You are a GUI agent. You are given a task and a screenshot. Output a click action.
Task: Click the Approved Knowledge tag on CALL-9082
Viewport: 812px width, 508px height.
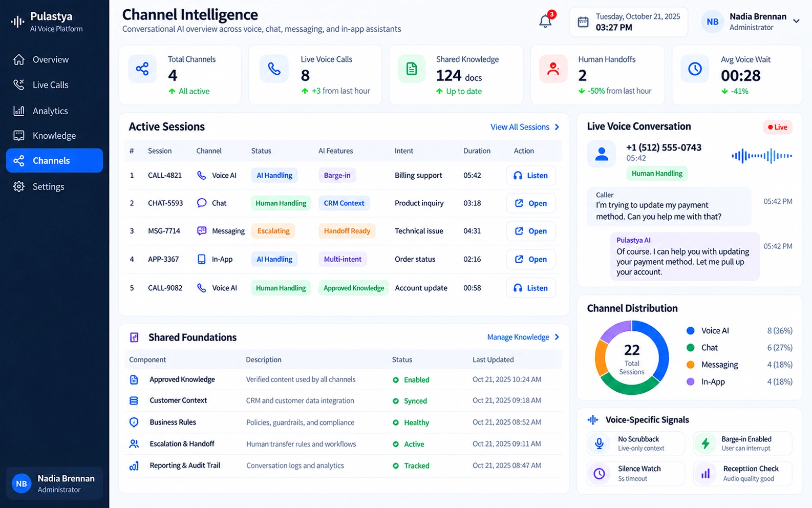click(354, 288)
